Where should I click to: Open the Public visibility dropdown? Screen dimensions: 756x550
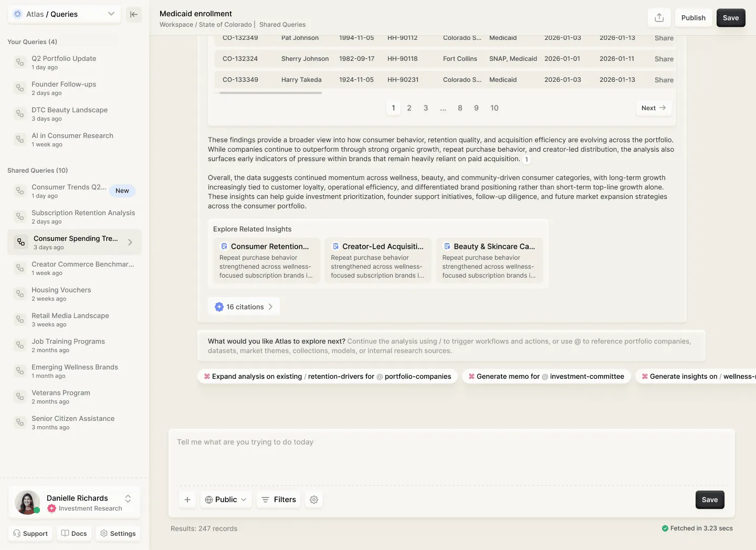(226, 500)
